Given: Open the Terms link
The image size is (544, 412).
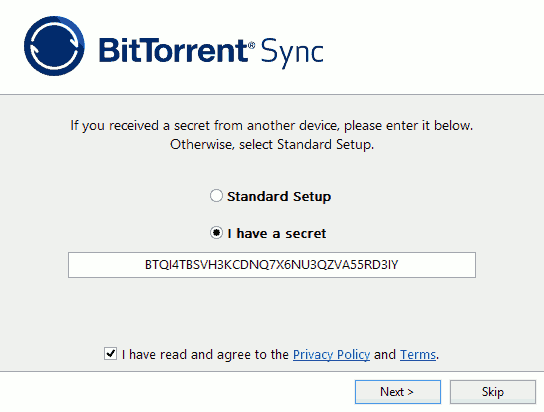Looking at the screenshot, I should (418, 354).
